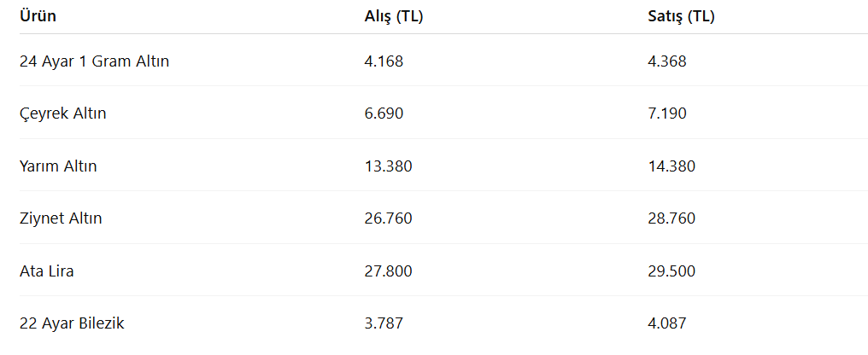Click the Yarım Altın buying price 13.380
This screenshot has width=868, height=355.
pos(388,166)
